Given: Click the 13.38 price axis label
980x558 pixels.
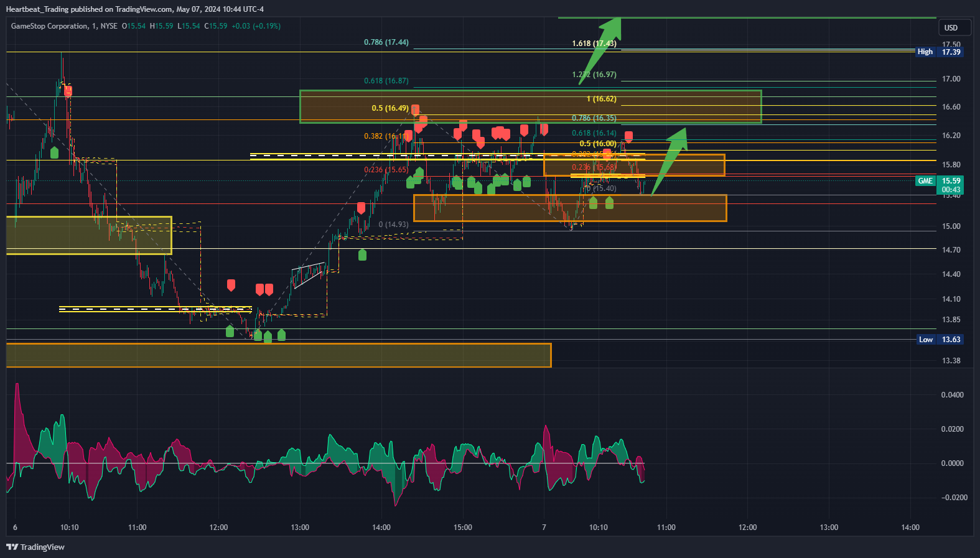Looking at the screenshot, I should (951, 361).
